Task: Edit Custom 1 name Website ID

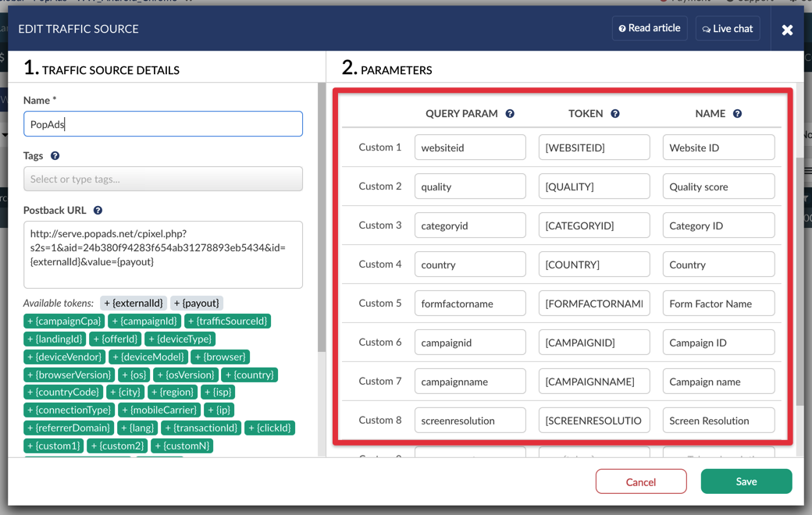Action: [x=719, y=147]
